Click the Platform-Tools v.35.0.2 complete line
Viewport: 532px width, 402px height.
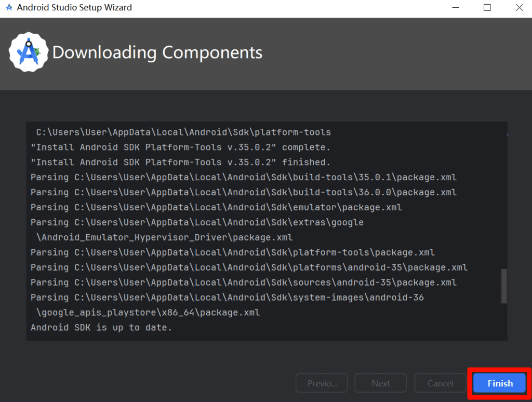(x=180, y=147)
